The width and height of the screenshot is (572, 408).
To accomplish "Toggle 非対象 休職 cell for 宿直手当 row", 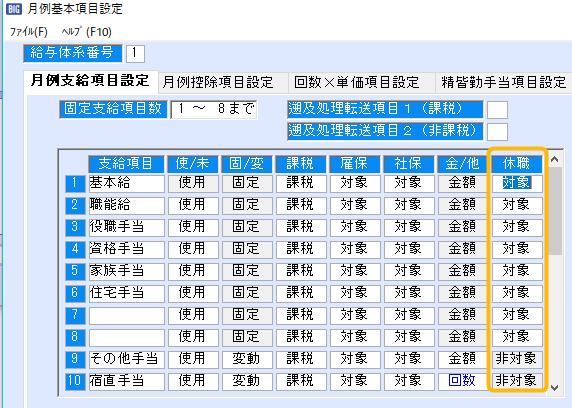I will [x=517, y=381].
